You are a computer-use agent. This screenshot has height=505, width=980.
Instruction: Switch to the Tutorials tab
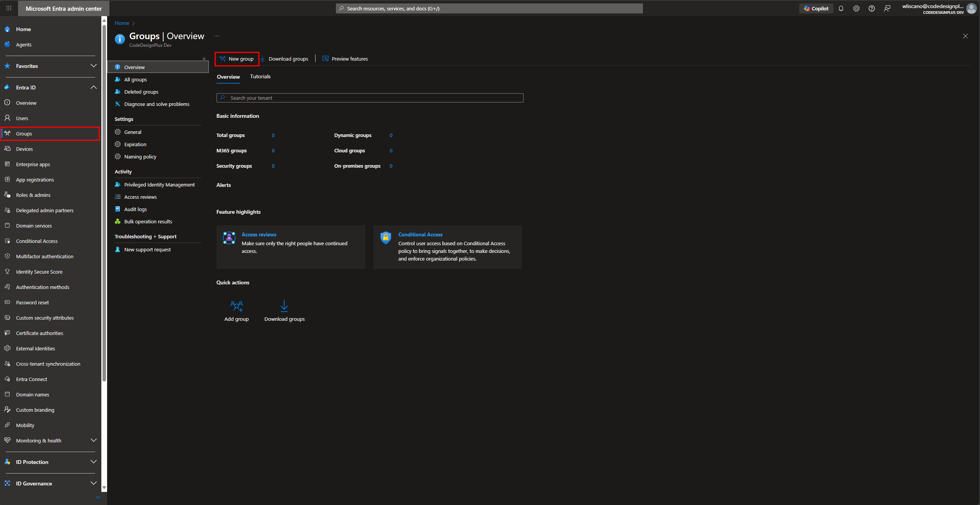pos(260,76)
